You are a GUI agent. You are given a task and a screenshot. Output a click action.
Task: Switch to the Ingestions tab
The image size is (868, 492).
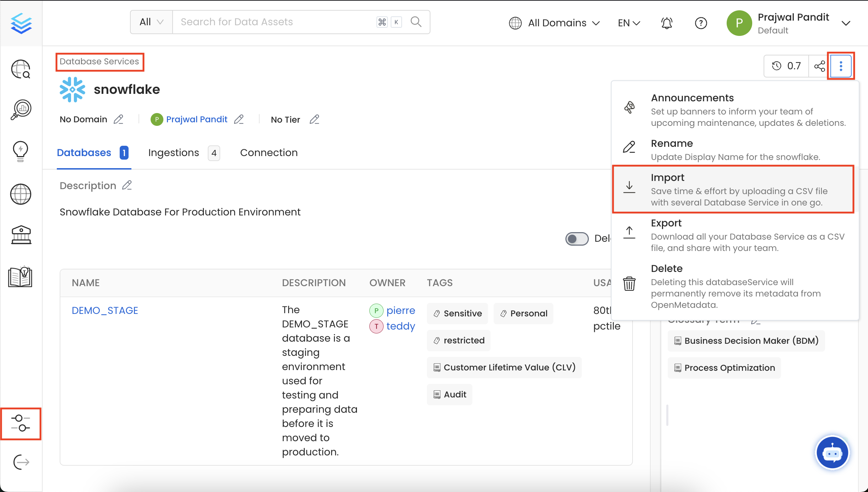click(173, 153)
